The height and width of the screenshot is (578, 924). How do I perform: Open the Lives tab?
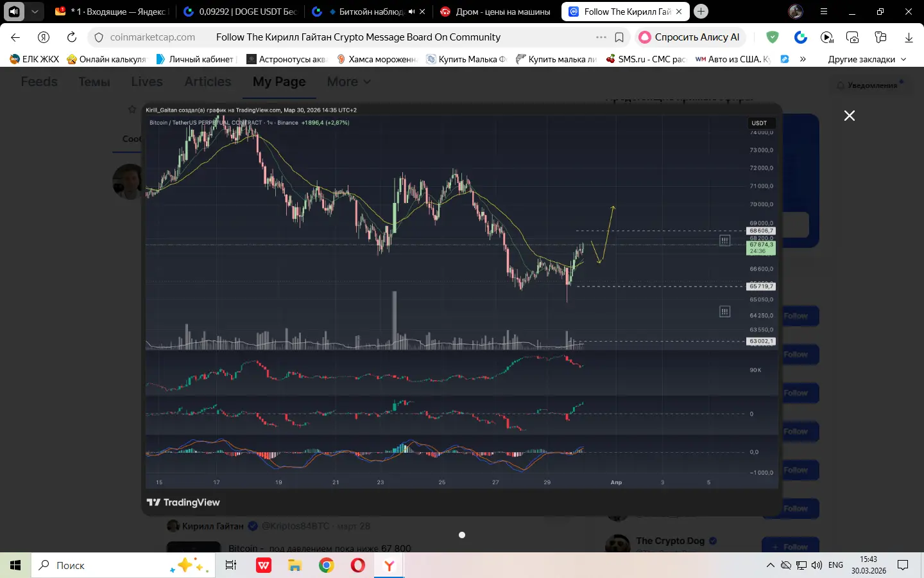tap(147, 82)
